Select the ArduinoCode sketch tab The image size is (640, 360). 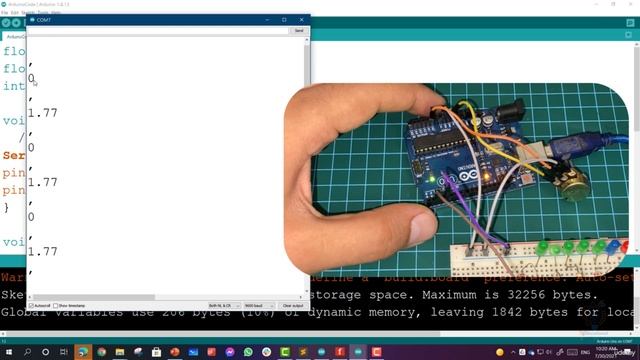point(15,36)
